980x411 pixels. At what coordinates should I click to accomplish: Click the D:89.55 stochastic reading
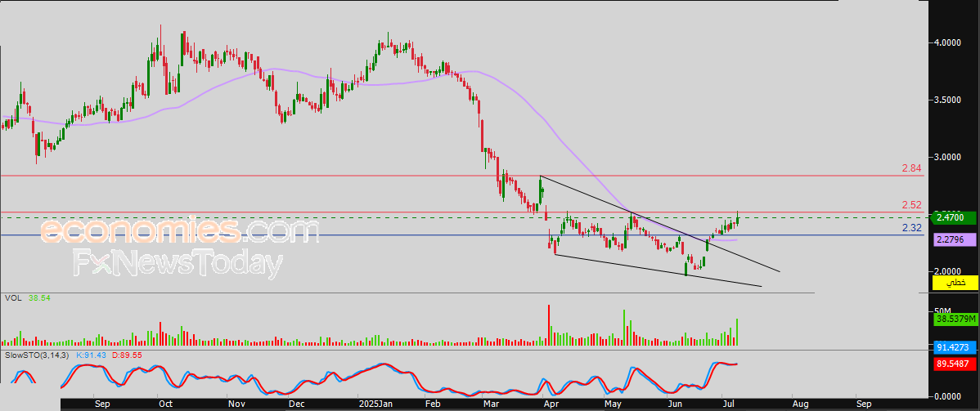point(125,355)
